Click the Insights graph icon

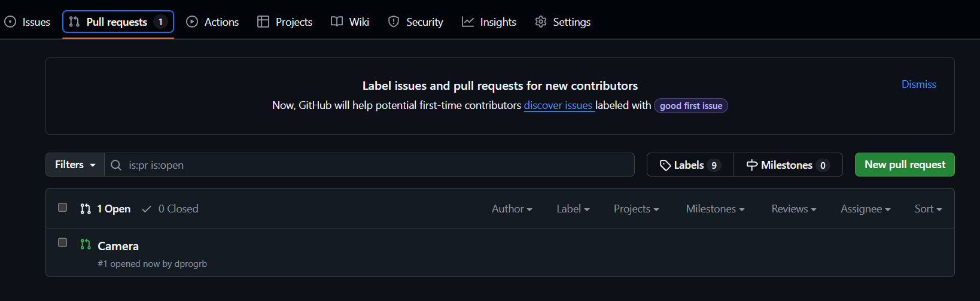468,22
